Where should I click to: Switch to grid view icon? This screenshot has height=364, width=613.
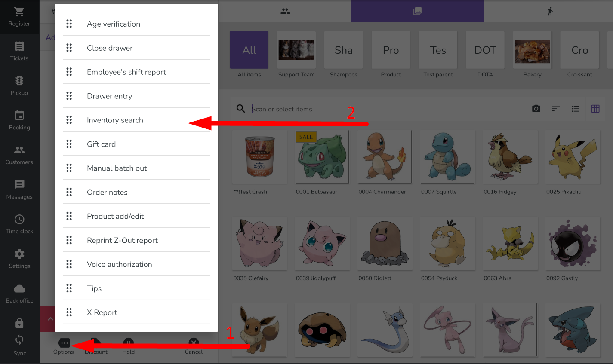click(595, 109)
